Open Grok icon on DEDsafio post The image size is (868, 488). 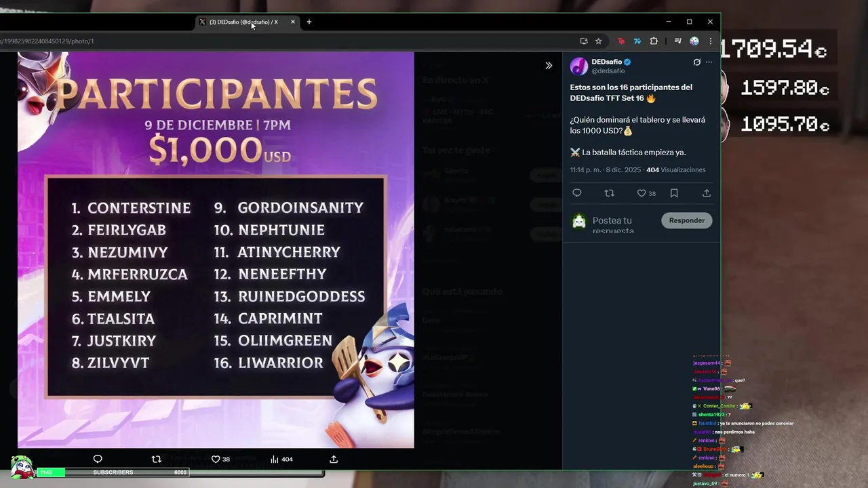(x=696, y=62)
